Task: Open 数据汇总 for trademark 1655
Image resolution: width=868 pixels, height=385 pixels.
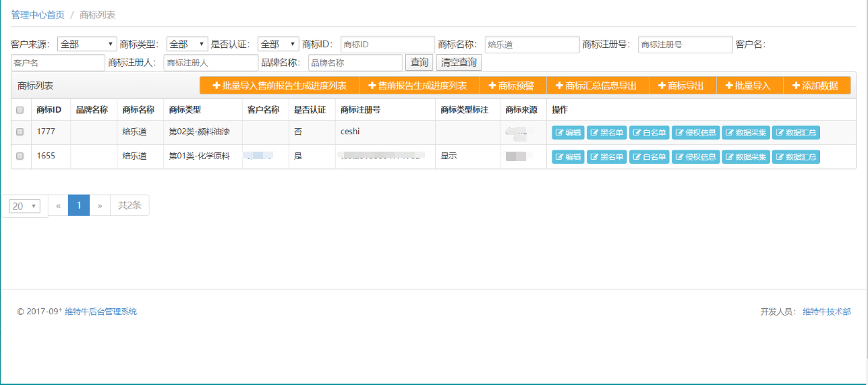Action: 796,156
